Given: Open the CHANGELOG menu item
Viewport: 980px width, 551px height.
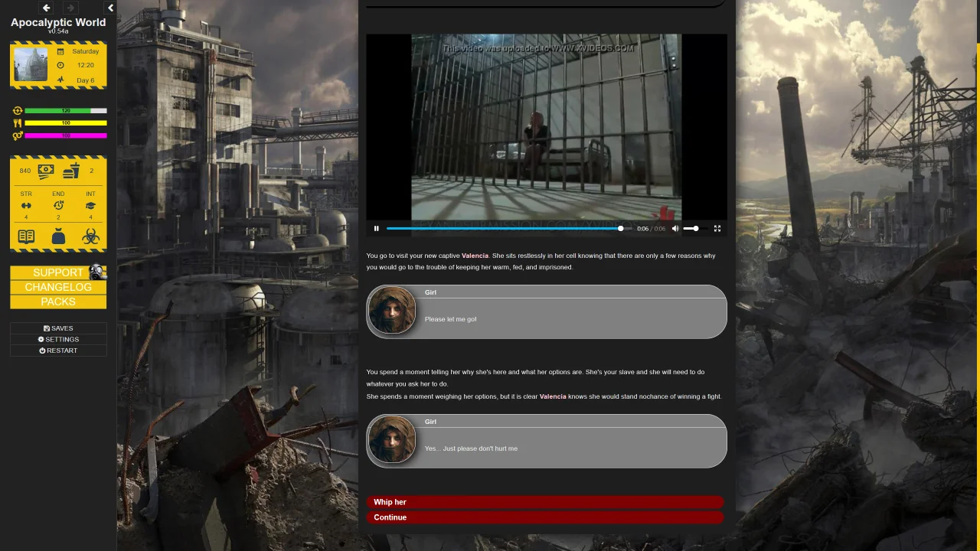Looking at the screenshot, I should [58, 287].
